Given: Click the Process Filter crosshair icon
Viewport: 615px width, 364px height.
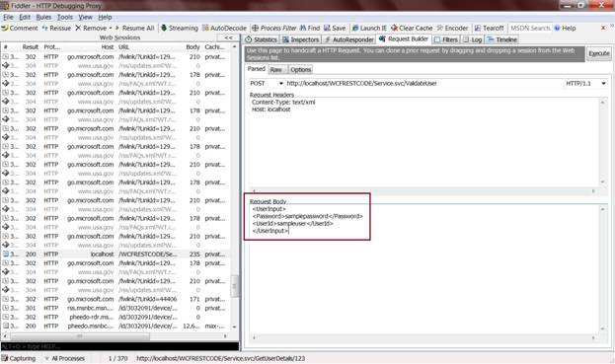Looking at the screenshot, I should click(x=255, y=29).
